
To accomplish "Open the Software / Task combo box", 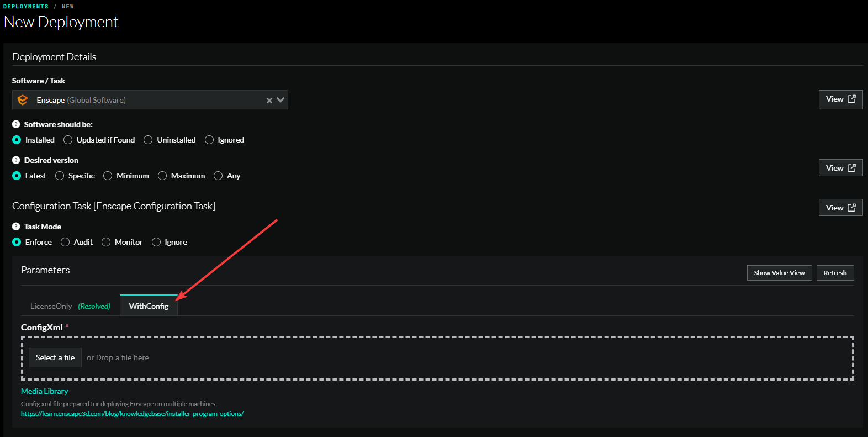I will tap(150, 100).
